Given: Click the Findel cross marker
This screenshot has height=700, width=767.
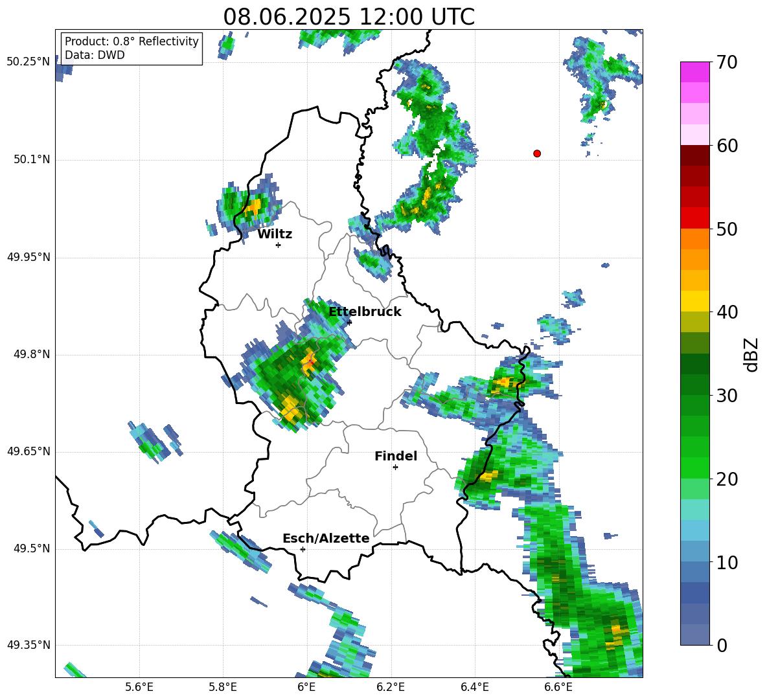Looking at the screenshot, I should [395, 468].
